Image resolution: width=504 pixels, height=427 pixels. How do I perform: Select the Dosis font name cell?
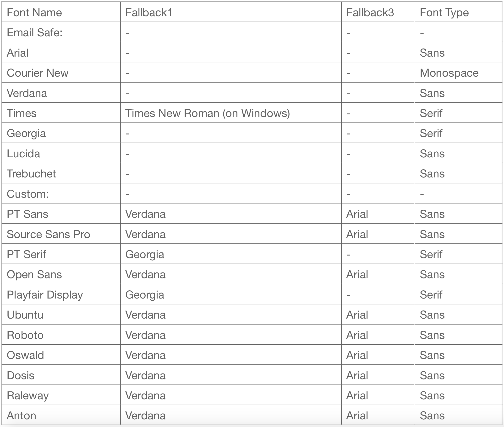[21, 375]
